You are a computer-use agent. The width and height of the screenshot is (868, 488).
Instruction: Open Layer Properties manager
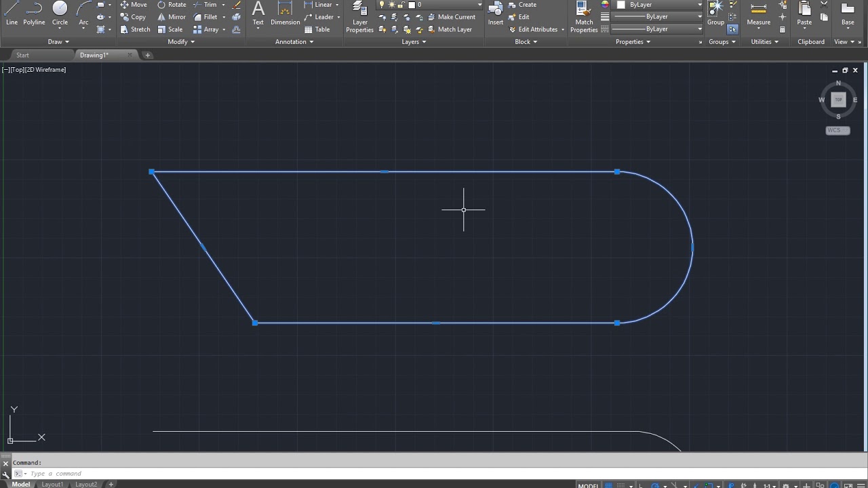[359, 16]
